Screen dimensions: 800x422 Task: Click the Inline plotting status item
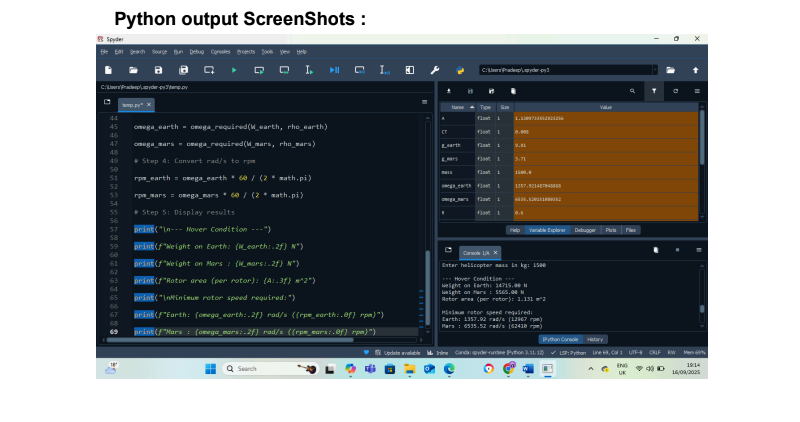coord(438,353)
